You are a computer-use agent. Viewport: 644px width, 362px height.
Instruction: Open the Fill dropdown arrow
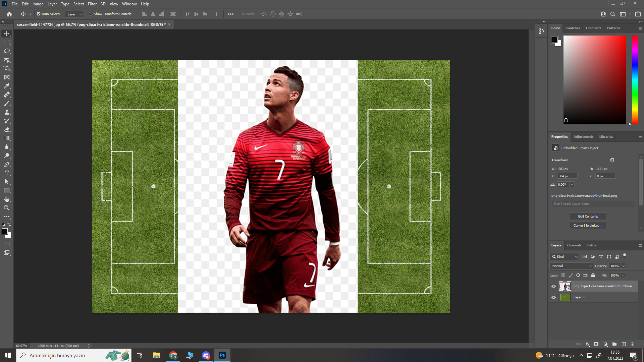(x=623, y=275)
